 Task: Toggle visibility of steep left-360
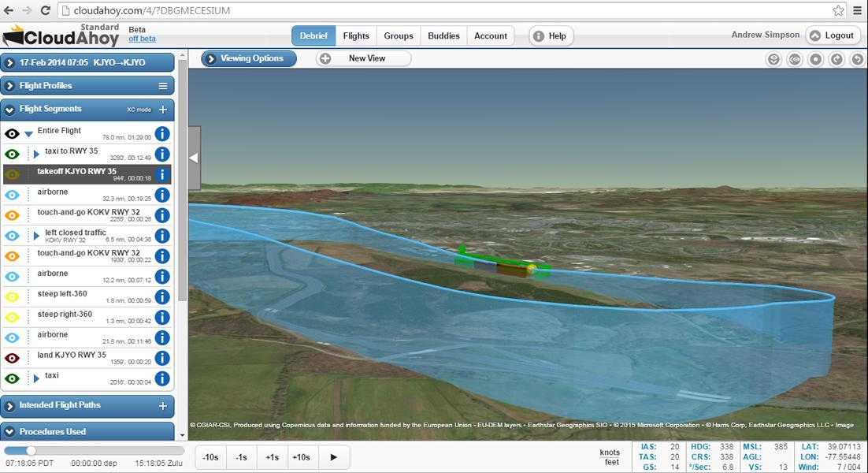click(x=12, y=297)
